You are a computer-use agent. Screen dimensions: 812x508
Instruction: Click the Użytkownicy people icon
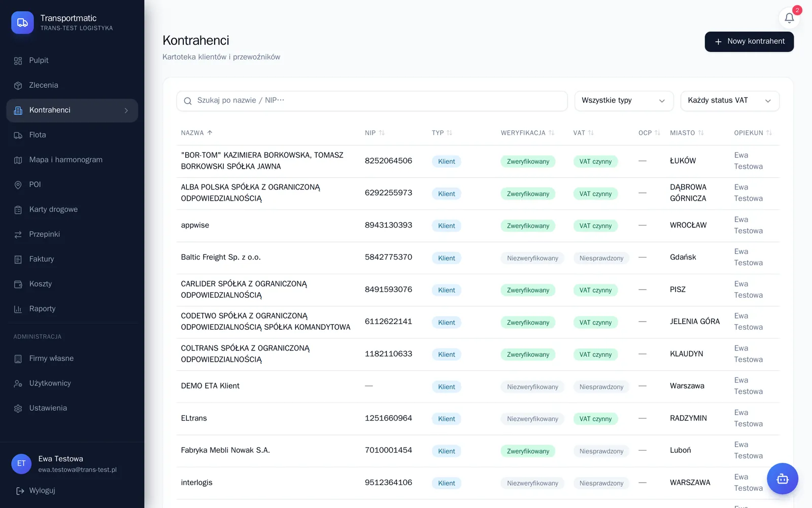pyautogui.click(x=18, y=384)
